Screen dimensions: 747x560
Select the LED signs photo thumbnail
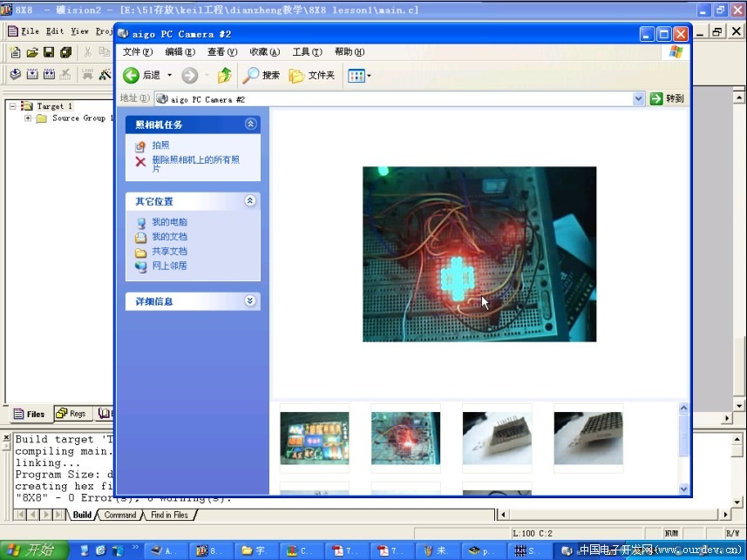(315, 438)
